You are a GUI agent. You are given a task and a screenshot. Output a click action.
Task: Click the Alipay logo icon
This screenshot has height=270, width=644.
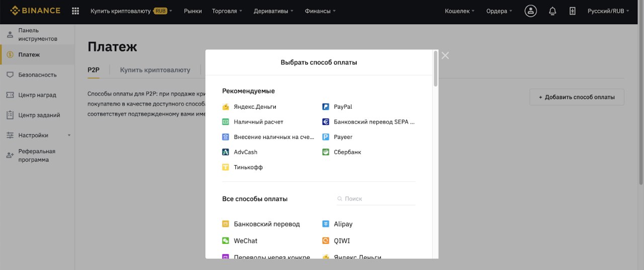pyautogui.click(x=326, y=224)
